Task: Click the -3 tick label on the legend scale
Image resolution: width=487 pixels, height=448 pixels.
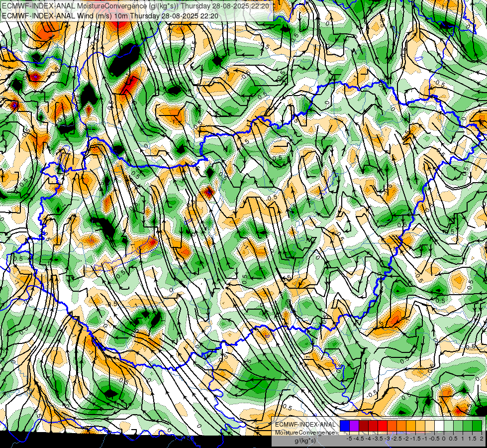Action: pyautogui.click(x=387, y=439)
